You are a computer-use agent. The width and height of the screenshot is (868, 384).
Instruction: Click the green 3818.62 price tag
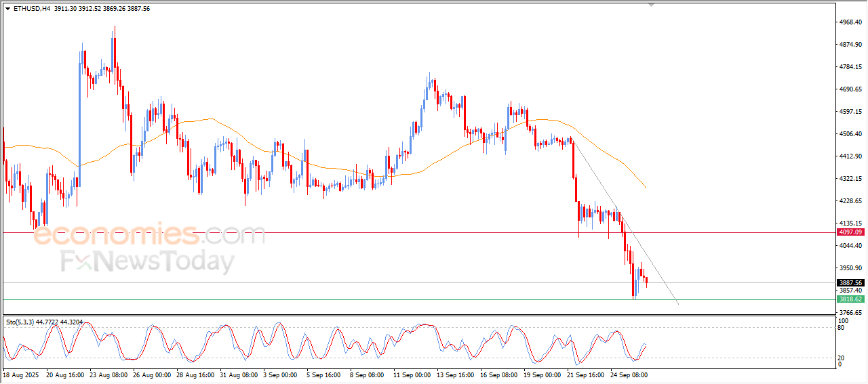point(850,299)
